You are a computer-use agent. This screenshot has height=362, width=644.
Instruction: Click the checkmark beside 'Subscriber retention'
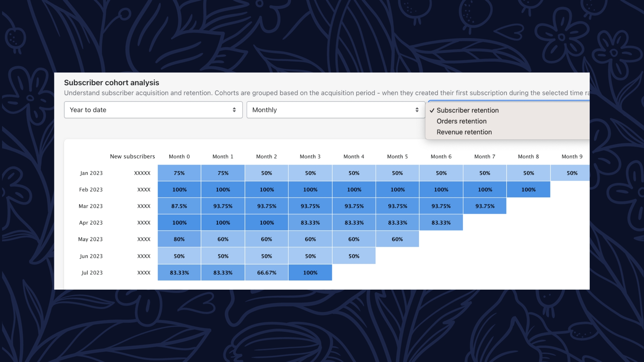[432, 110]
